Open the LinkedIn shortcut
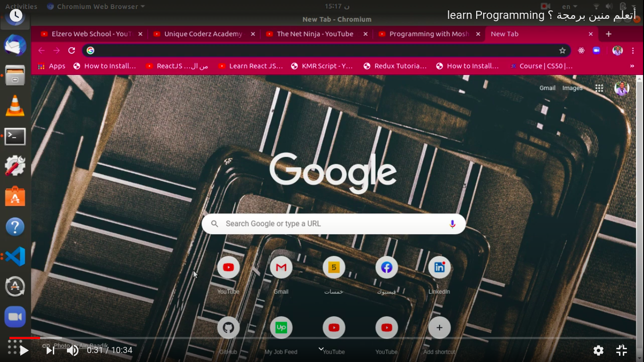 tap(439, 268)
